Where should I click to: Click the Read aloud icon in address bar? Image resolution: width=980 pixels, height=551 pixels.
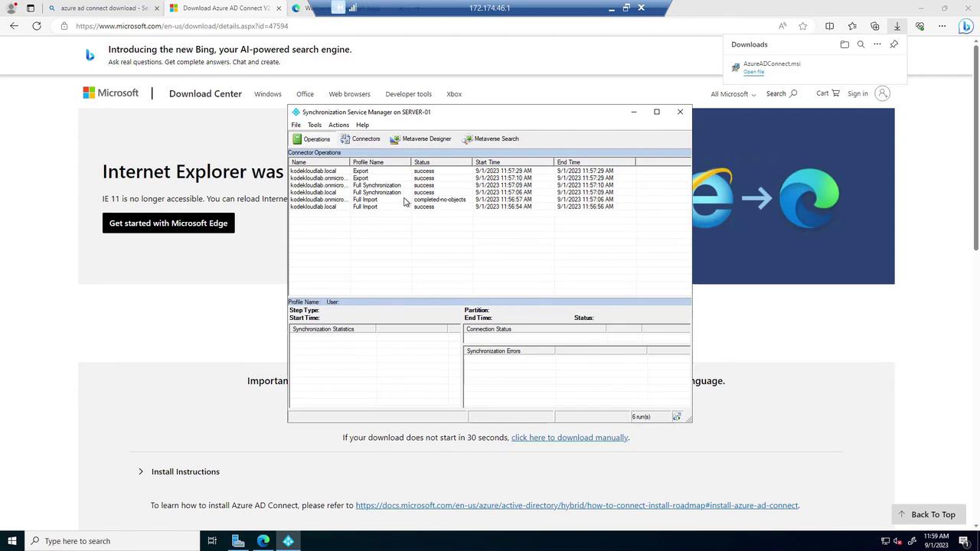(782, 26)
